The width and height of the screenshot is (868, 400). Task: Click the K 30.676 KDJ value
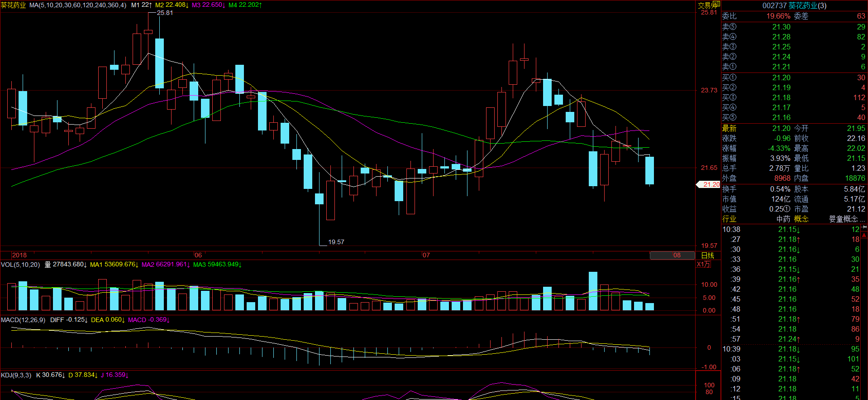tap(51, 375)
